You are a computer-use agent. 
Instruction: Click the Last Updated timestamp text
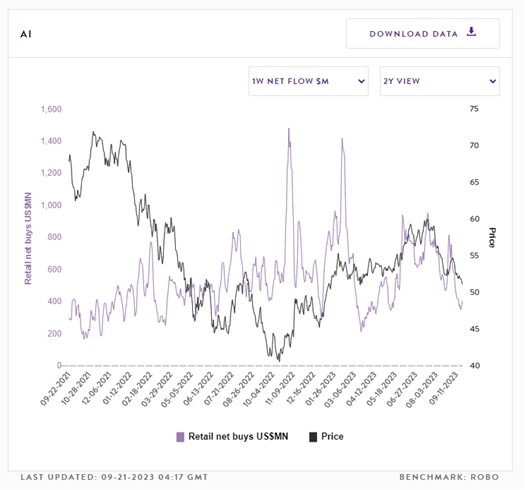point(114,477)
